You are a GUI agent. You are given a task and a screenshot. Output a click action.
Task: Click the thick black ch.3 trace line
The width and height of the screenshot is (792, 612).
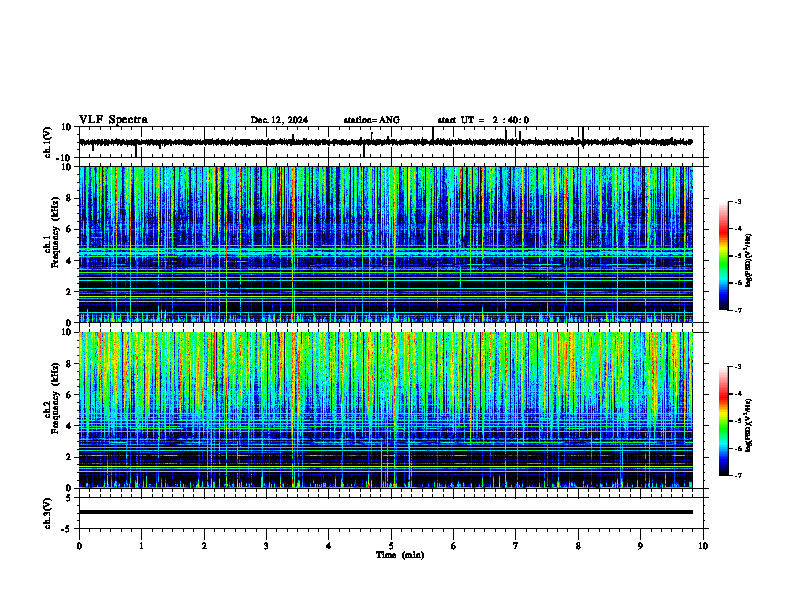tap(385, 512)
